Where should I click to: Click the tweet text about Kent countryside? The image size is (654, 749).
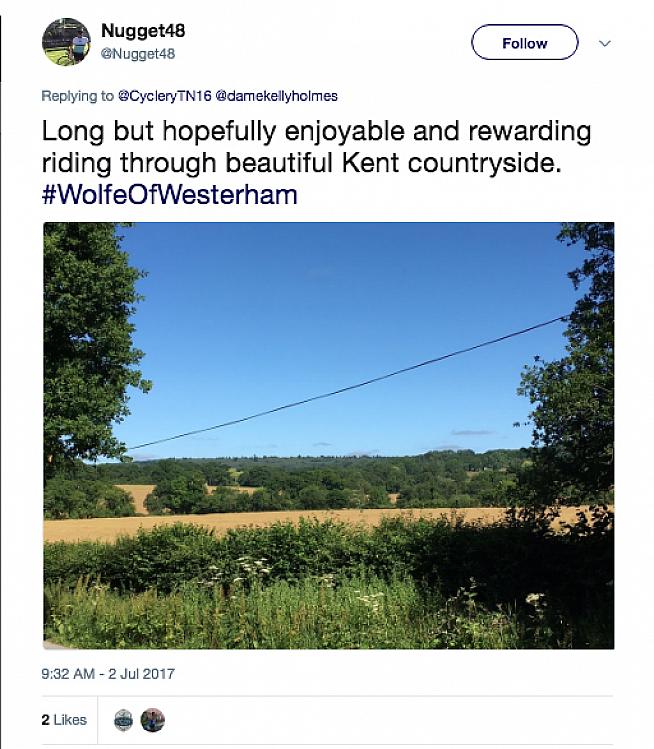(316, 147)
